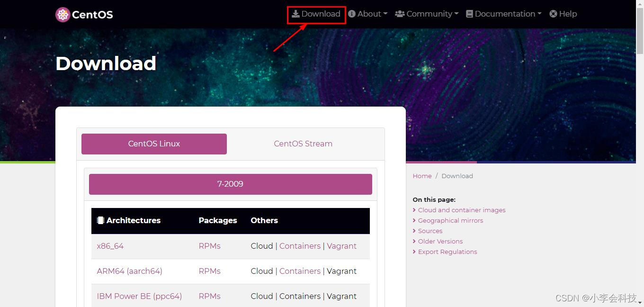The height and width of the screenshot is (307, 644).
Task: Click the Others column header
Action: point(264,220)
